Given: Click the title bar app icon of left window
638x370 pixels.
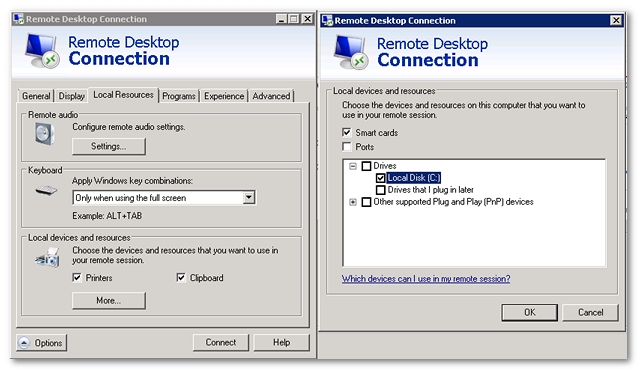Looking at the screenshot, I should [x=19, y=19].
